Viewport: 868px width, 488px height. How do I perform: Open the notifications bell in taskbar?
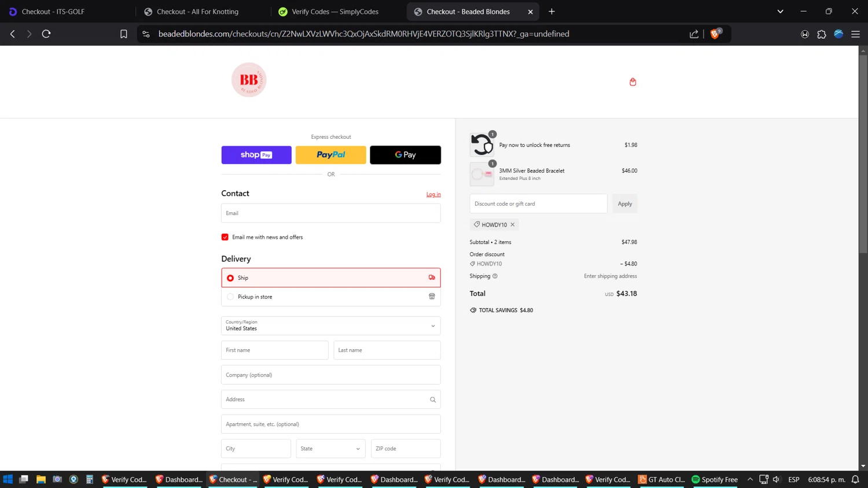tap(855, 479)
